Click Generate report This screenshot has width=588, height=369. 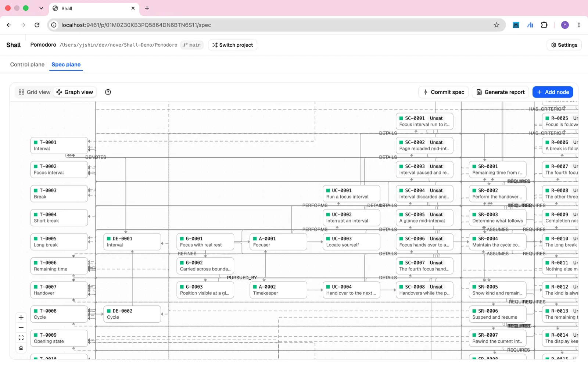501,92
